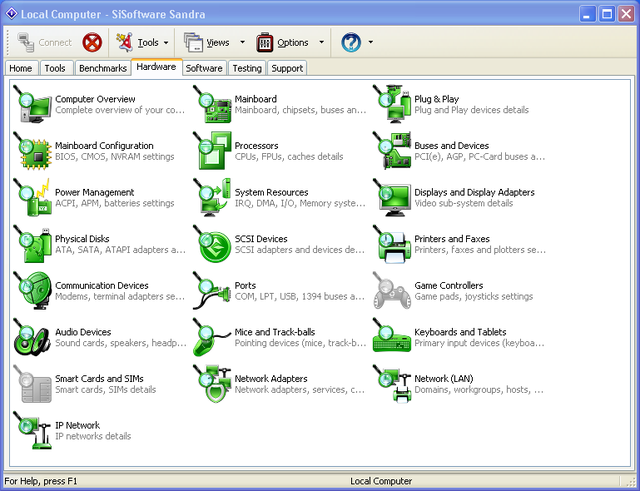Click 'BIOS, CMOS, NVRAM settings' description
This screenshot has height=491, width=640.
coord(115,157)
